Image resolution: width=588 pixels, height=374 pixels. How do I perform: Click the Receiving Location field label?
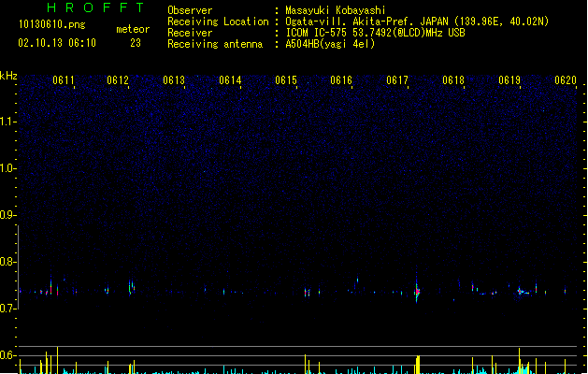coord(218,22)
